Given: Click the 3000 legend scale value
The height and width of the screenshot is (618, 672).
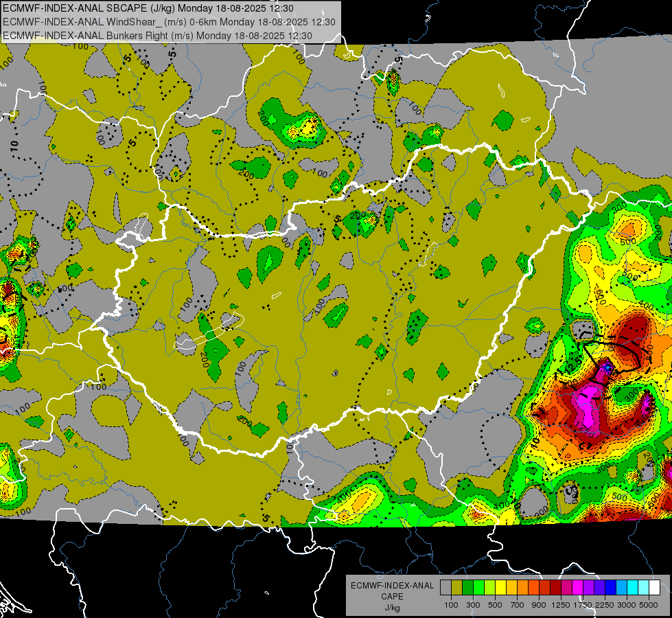Looking at the screenshot, I should pyautogui.click(x=627, y=605).
